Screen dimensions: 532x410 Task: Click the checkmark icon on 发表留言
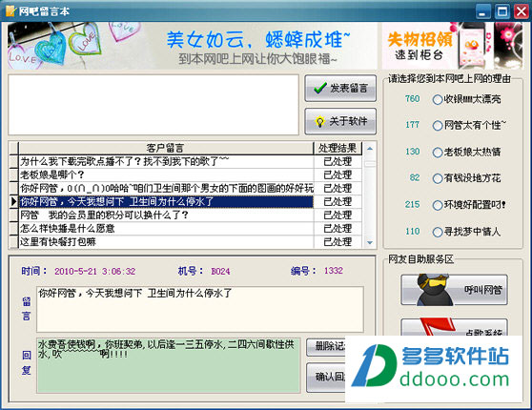click(x=320, y=89)
